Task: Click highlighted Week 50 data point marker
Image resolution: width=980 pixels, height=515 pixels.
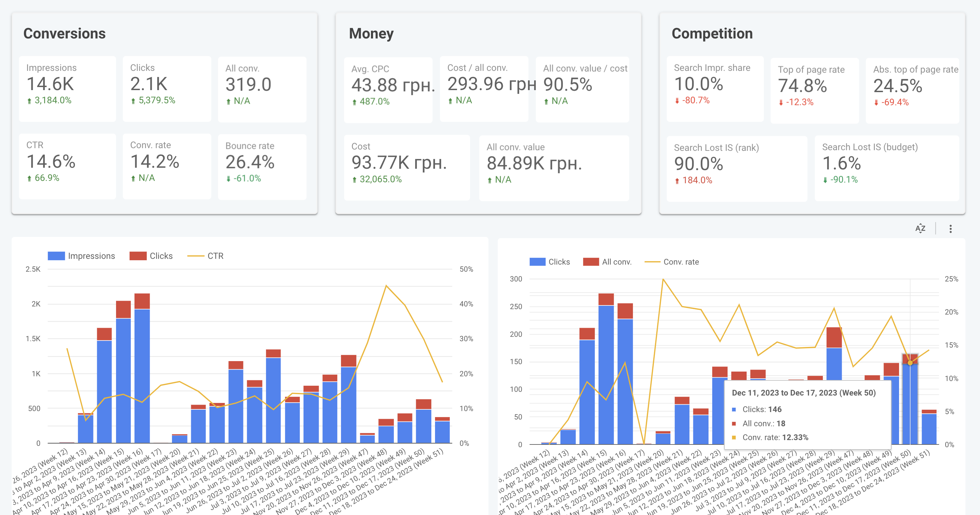Action: 910,363
